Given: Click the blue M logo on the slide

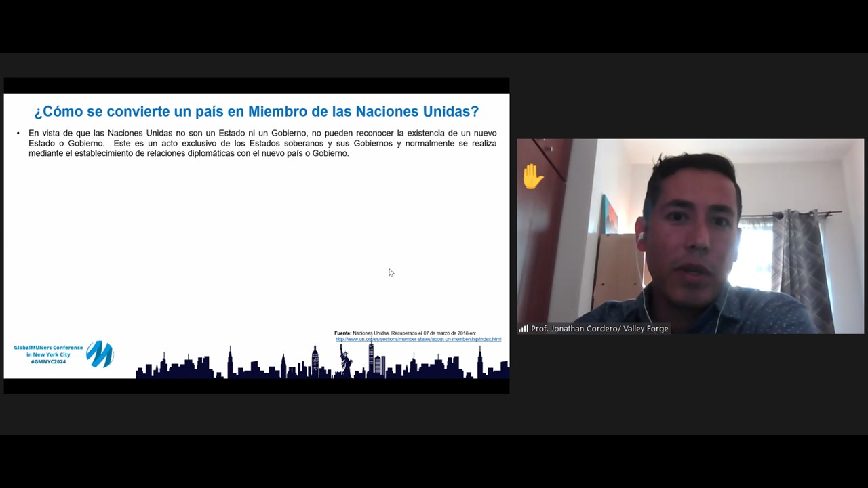Looking at the screenshot, I should [x=100, y=354].
